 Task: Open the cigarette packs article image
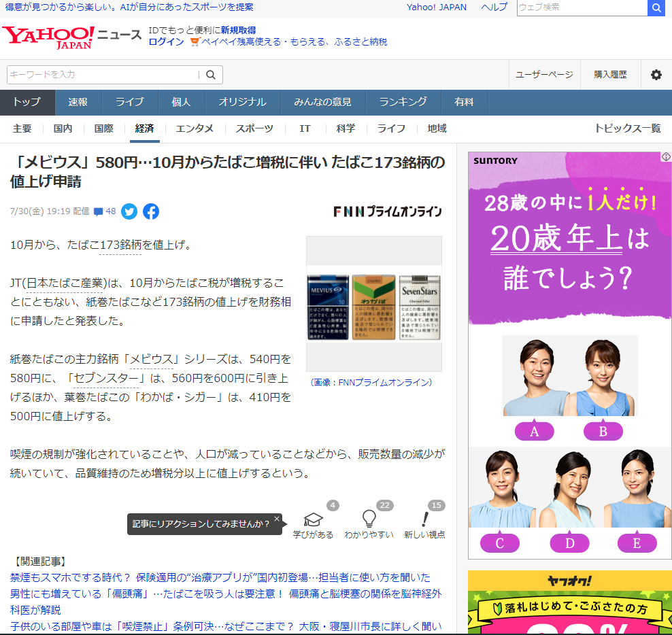point(373,304)
